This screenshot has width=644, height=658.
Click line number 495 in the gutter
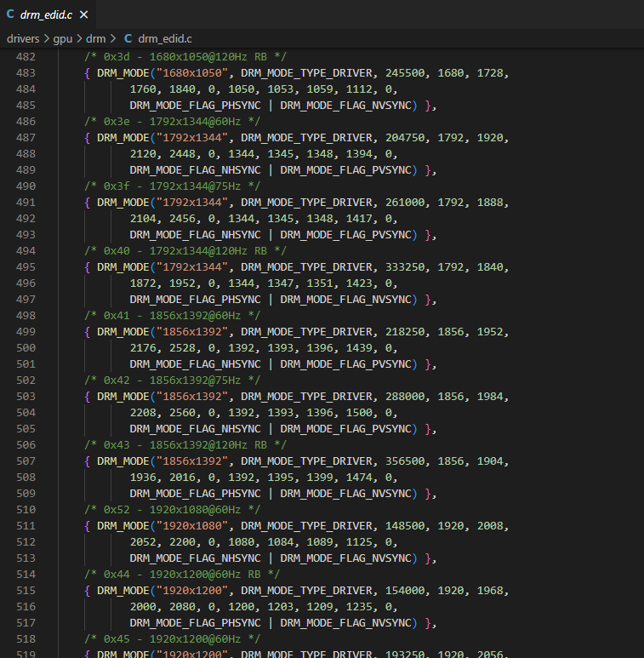point(26,267)
